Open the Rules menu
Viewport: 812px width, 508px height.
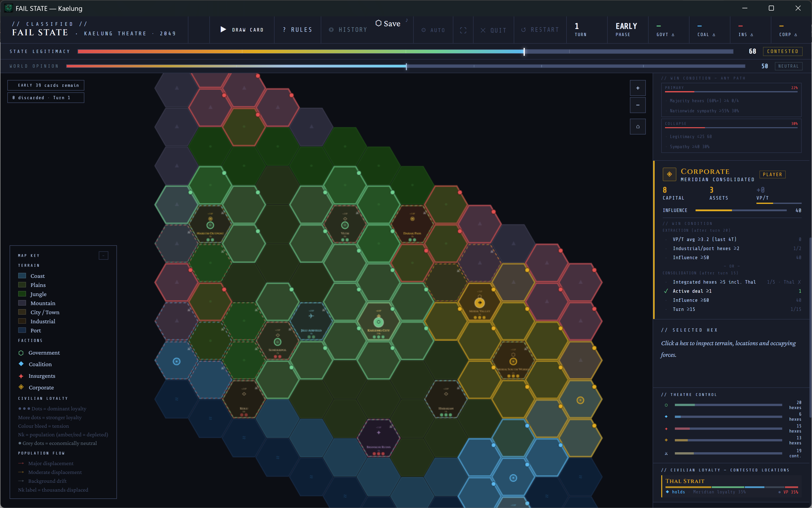297,30
